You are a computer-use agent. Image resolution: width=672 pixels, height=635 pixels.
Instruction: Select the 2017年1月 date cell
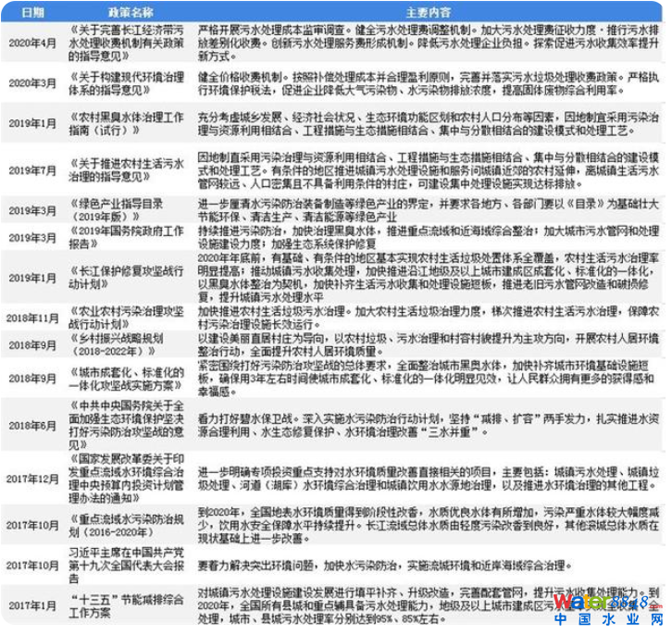click(32, 602)
